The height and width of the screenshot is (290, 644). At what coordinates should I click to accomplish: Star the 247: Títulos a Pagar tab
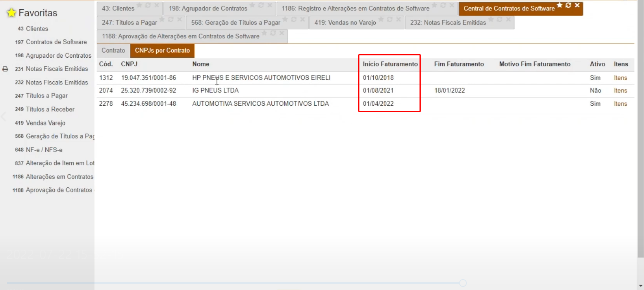(162, 19)
